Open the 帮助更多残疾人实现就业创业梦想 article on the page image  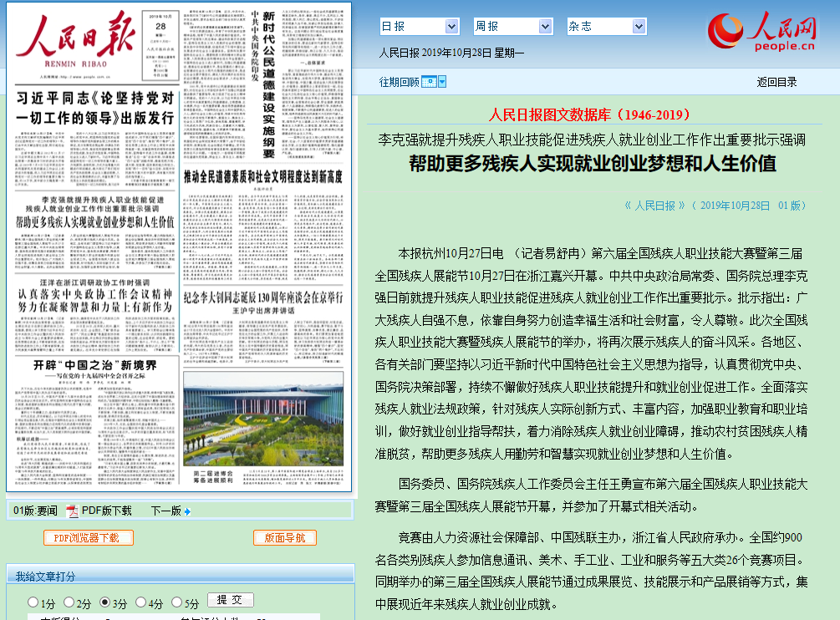coord(94,222)
